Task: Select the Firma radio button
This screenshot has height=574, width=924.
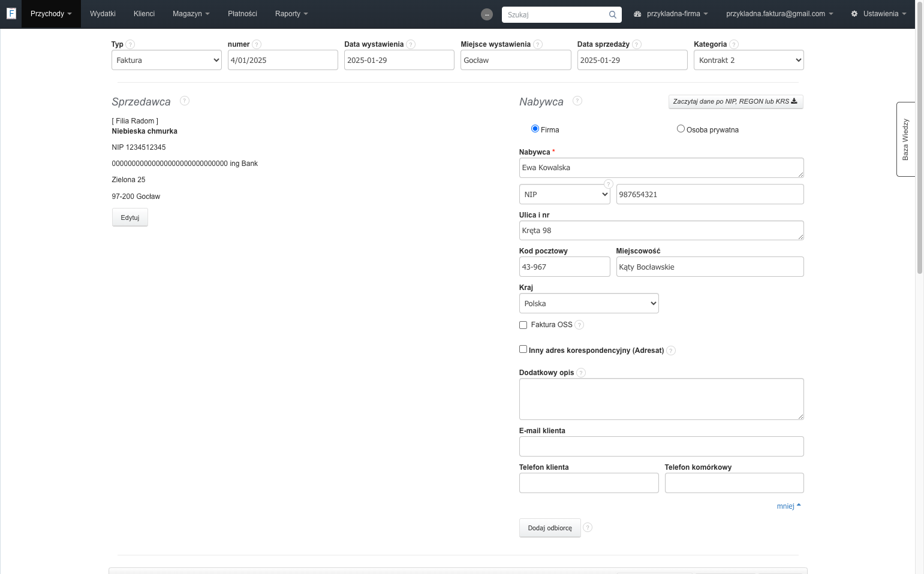Action: 535,129
